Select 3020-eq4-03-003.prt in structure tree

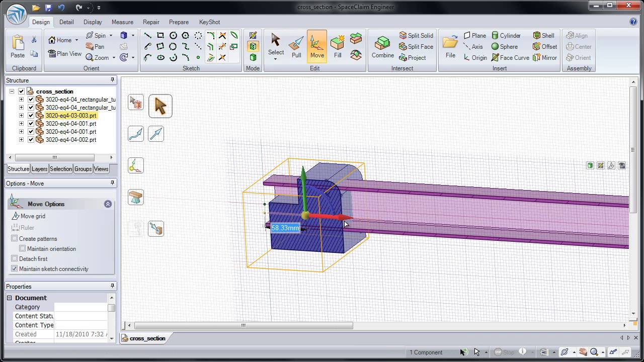point(71,115)
